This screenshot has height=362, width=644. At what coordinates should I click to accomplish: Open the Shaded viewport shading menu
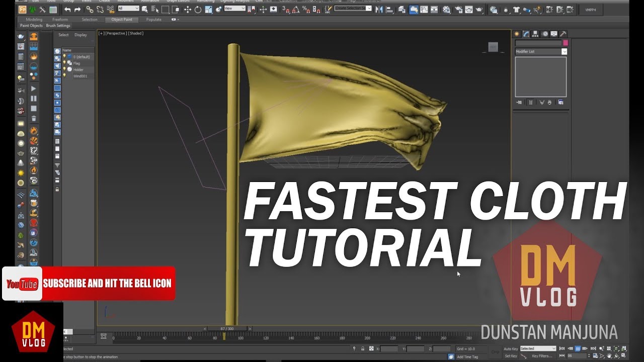(x=135, y=33)
